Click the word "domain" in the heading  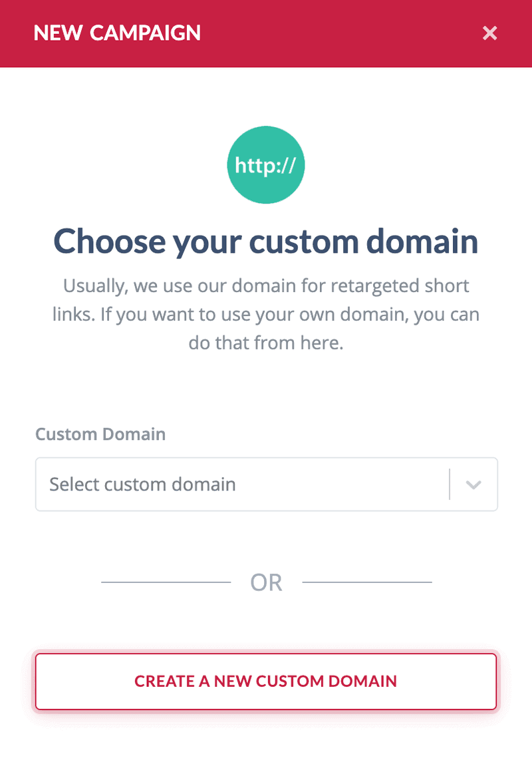point(422,242)
